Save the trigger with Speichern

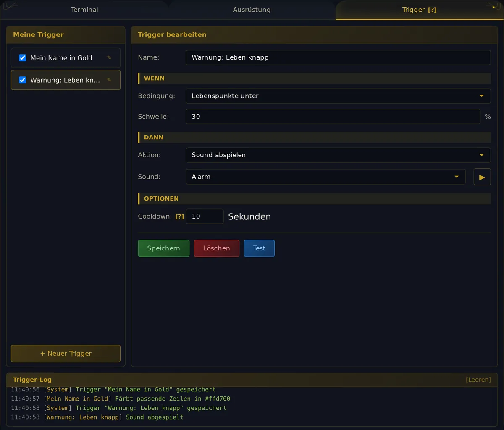164,248
